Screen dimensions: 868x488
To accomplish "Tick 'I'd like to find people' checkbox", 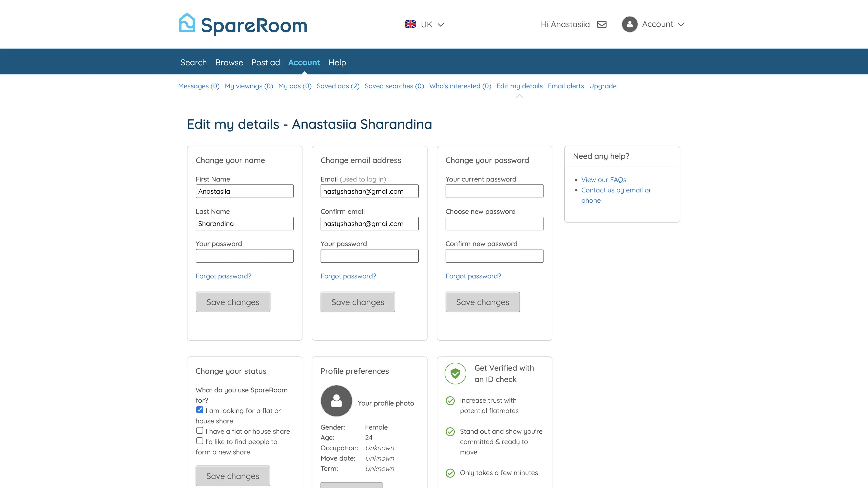I will coord(199,441).
